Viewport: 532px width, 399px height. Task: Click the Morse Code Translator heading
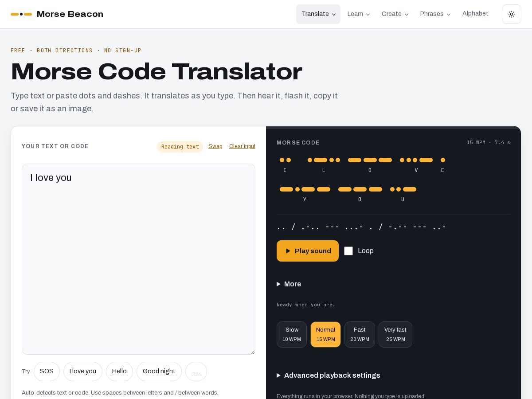[x=156, y=71]
